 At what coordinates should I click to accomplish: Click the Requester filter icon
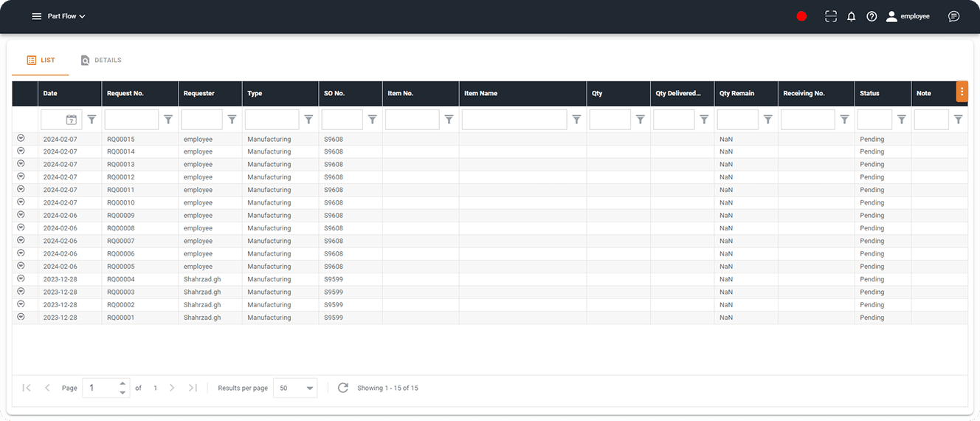coord(232,120)
